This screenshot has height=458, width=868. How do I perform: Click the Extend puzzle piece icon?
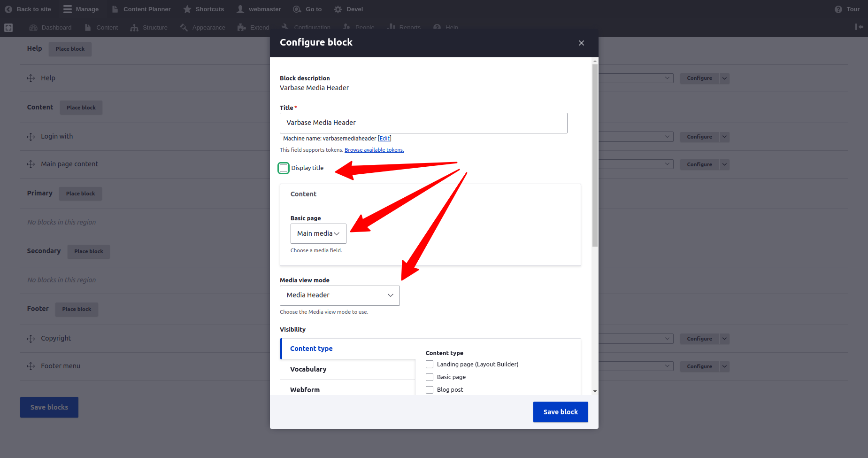click(242, 28)
